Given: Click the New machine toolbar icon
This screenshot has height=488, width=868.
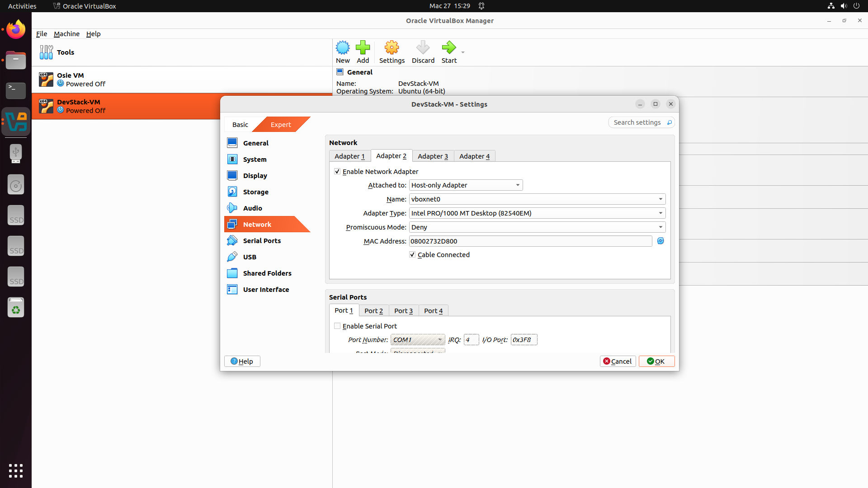Looking at the screenshot, I should tap(343, 52).
